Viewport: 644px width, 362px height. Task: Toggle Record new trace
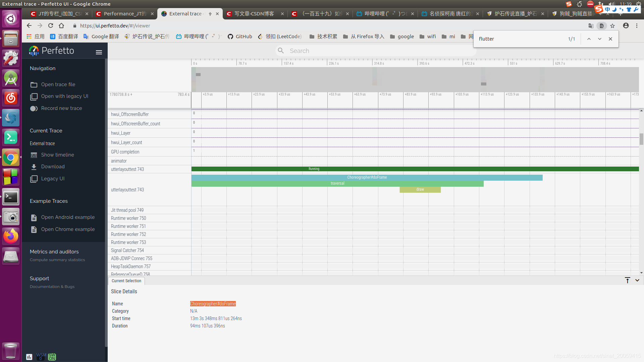[34, 109]
